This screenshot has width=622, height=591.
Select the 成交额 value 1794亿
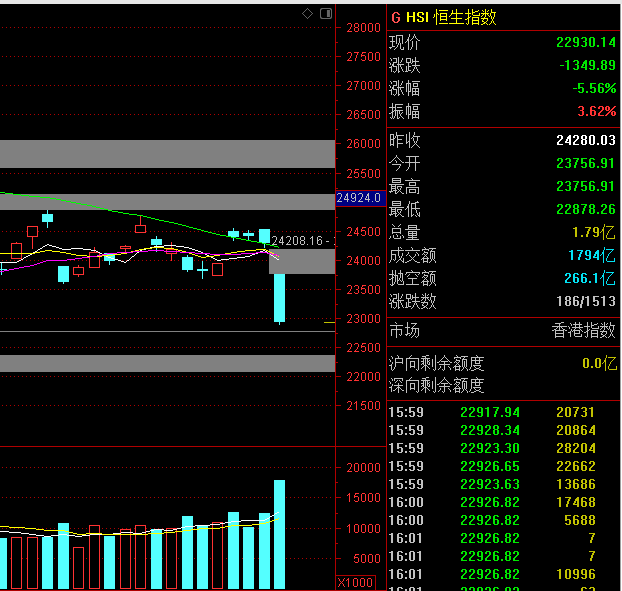pos(592,255)
